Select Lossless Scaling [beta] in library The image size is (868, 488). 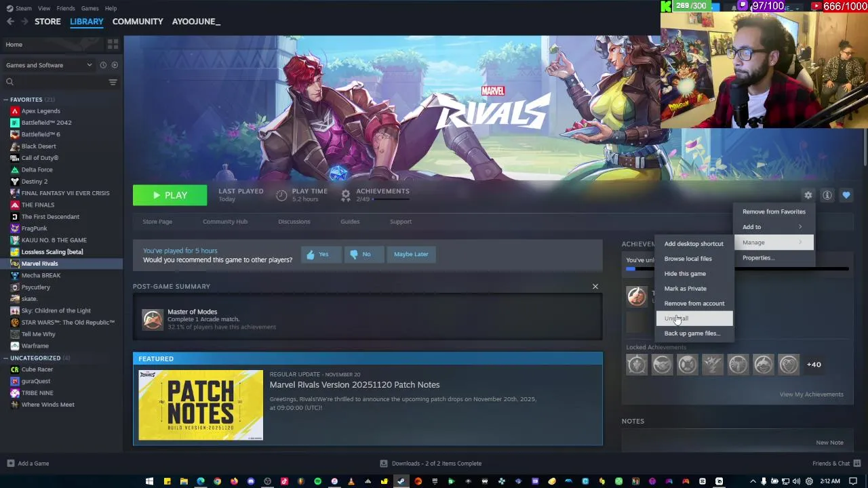pyautogui.click(x=61, y=252)
